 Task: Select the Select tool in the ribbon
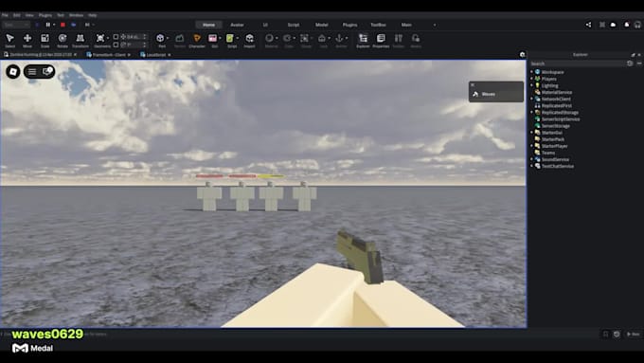[9, 41]
